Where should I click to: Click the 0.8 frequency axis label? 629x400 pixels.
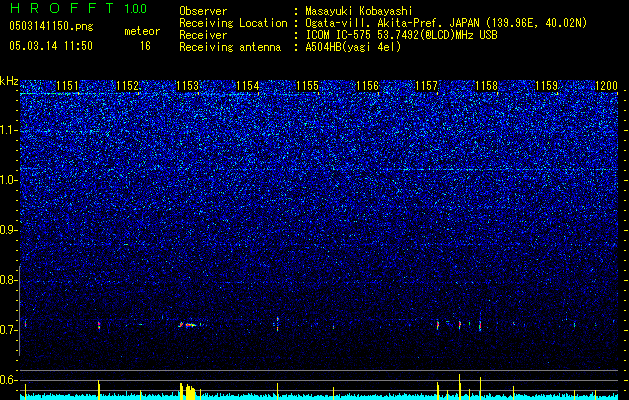pos(8,280)
